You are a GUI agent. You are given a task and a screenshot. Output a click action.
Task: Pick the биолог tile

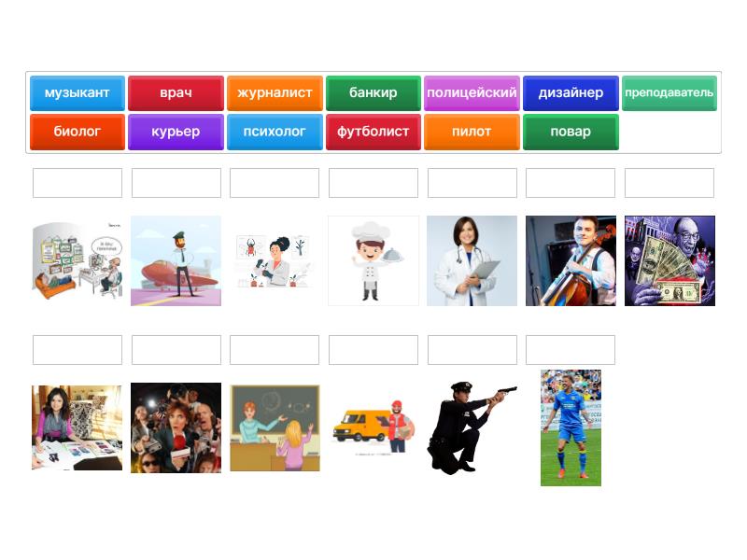(78, 132)
